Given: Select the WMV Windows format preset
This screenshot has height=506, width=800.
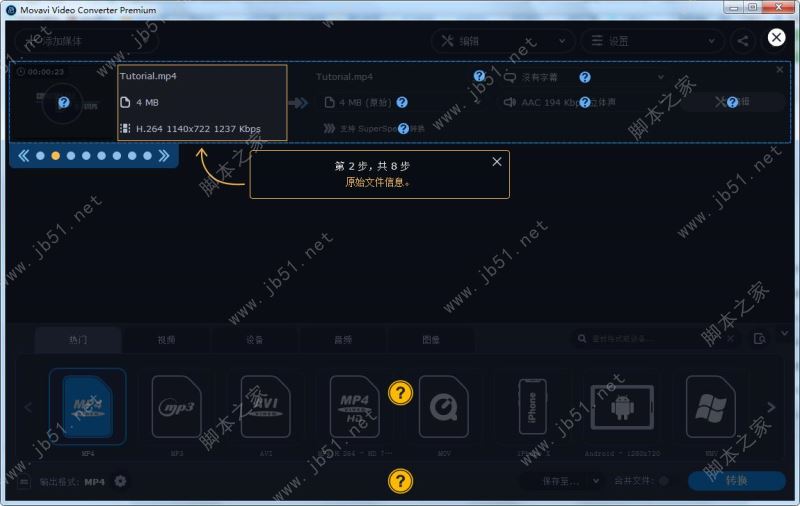Looking at the screenshot, I should [x=711, y=407].
